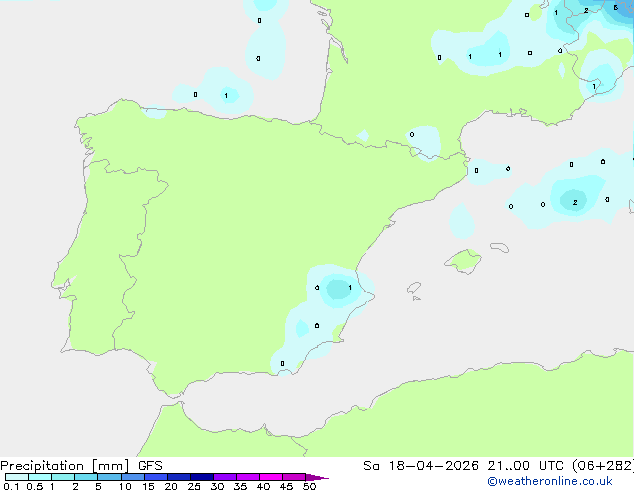Click the 30–35 mm purple swatch
Image resolution: width=634 pixels, height=490 pixels.
tap(225, 477)
